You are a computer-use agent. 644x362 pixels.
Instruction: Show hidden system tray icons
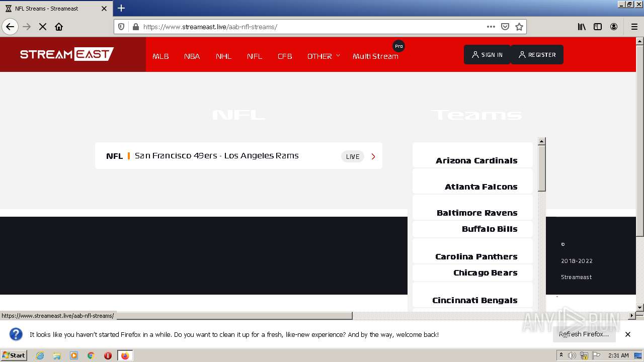pyautogui.click(x=561, y=355)
